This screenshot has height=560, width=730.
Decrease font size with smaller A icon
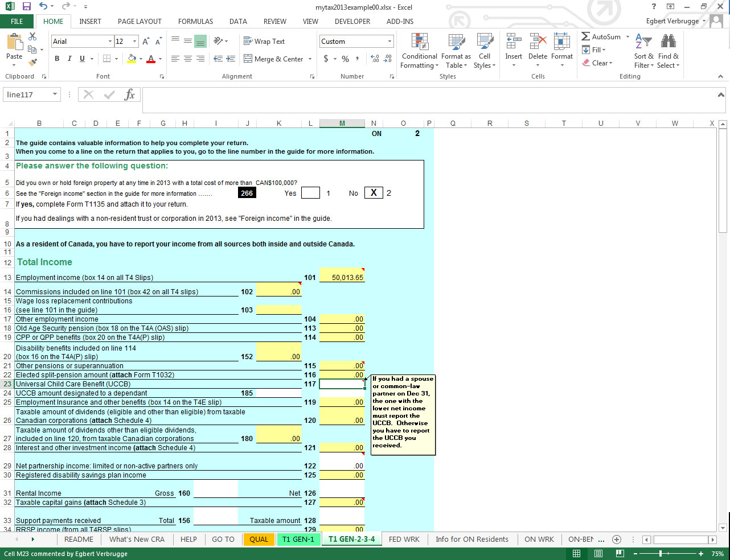click(x=158, y=42)
